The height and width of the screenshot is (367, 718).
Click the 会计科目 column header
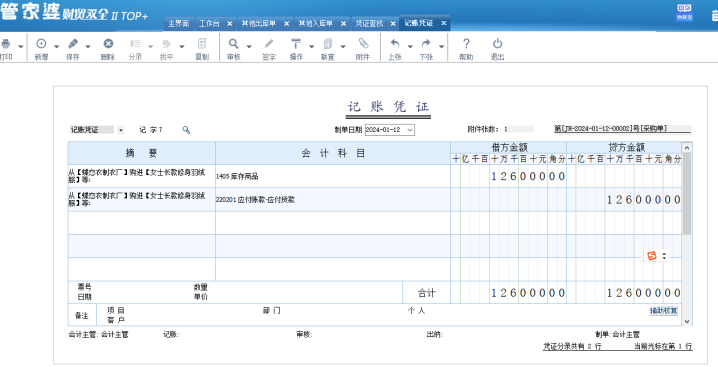pyautogui.click(x=333, y=153)
